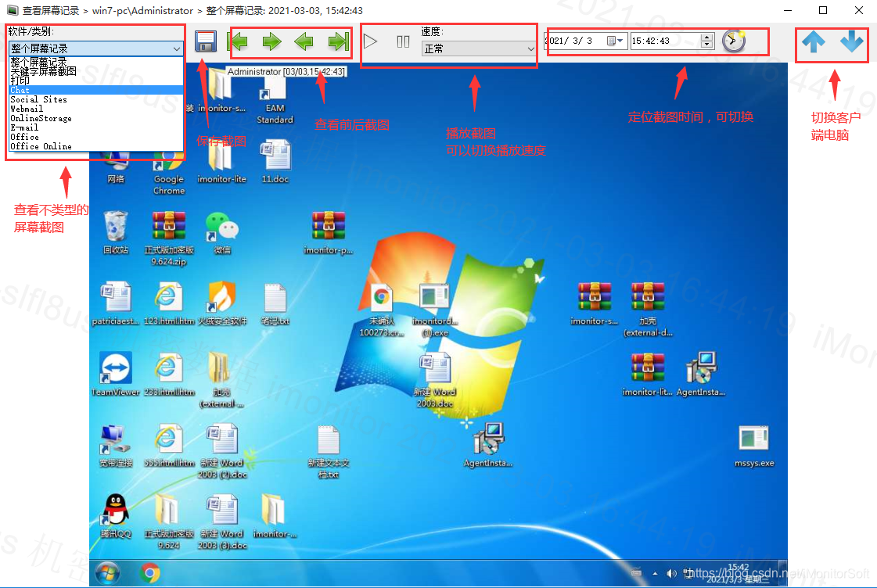The image size is (877, 588).
Task: Click the mssys.exe icon
Action: 754,446
